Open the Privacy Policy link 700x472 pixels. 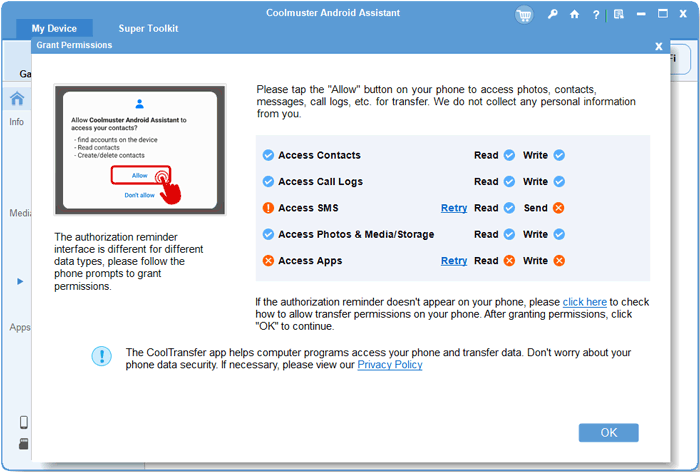[390, 365]
